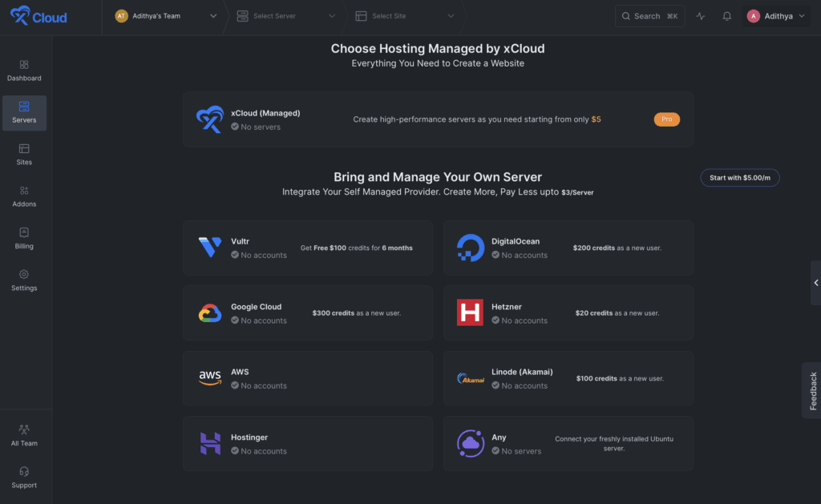Open Support from the sidebar
821x504 pixels.
point(24,478)
